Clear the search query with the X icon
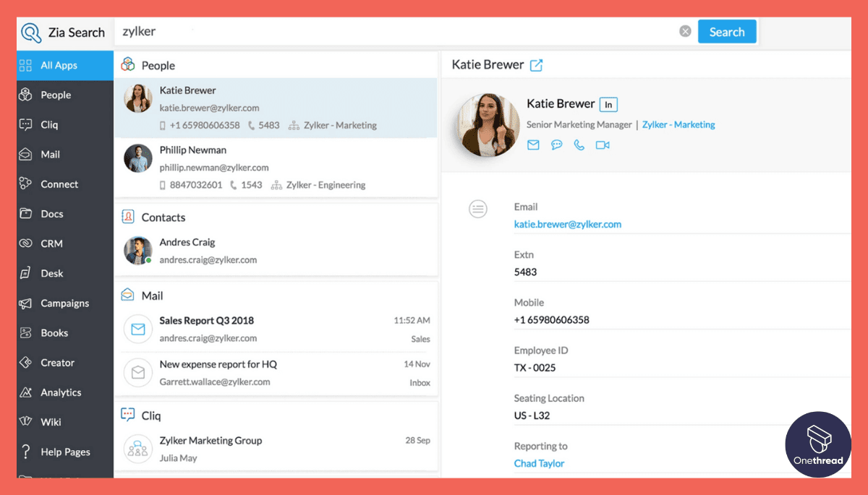The height and width of the screenshot is (495, 868). point(685,30)
